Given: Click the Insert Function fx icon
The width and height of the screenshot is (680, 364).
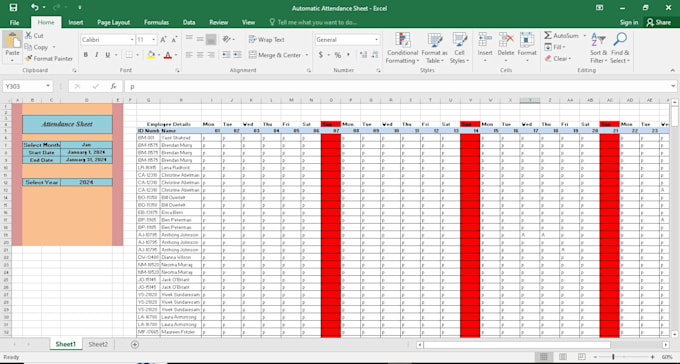Looking at the screenshot, I should click(x=113, y=86).
